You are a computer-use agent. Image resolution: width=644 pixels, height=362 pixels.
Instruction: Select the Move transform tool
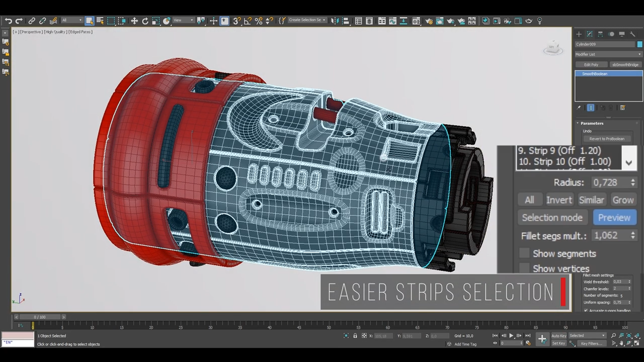click(134, 21)
